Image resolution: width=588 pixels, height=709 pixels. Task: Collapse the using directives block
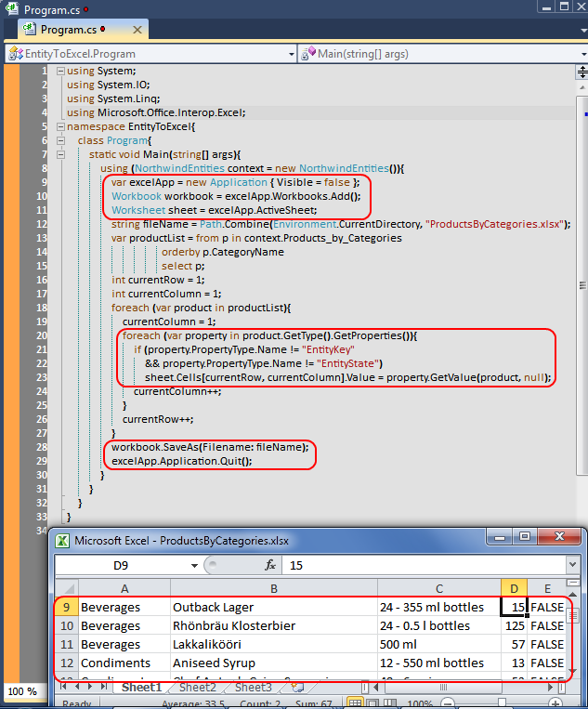(60, 72)
